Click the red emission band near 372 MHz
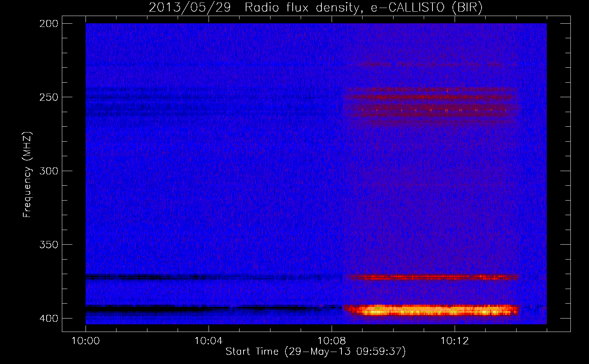589x364 pixels. tap(432, 277)
